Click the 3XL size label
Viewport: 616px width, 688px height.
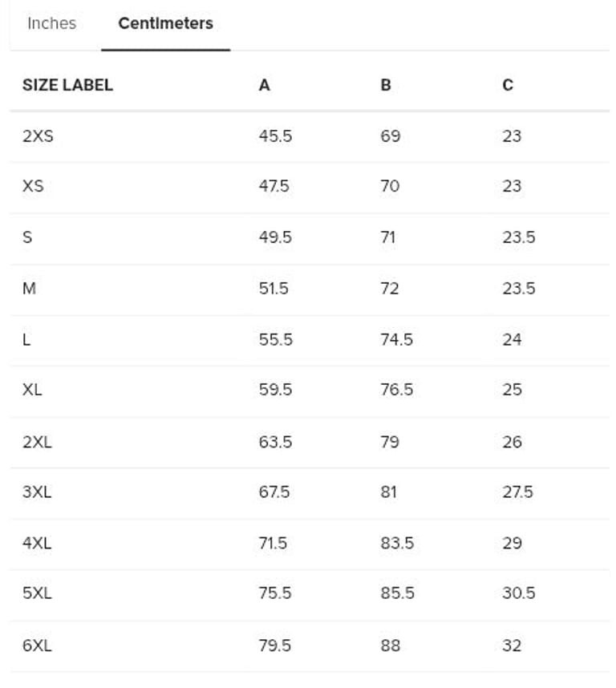coord(37,492)
